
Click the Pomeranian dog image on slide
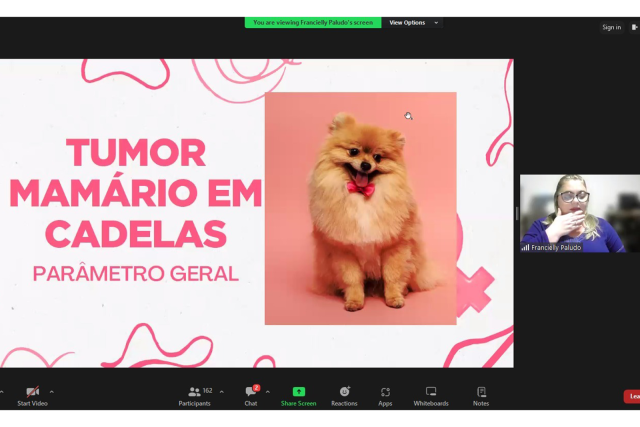tap(360, 208)
